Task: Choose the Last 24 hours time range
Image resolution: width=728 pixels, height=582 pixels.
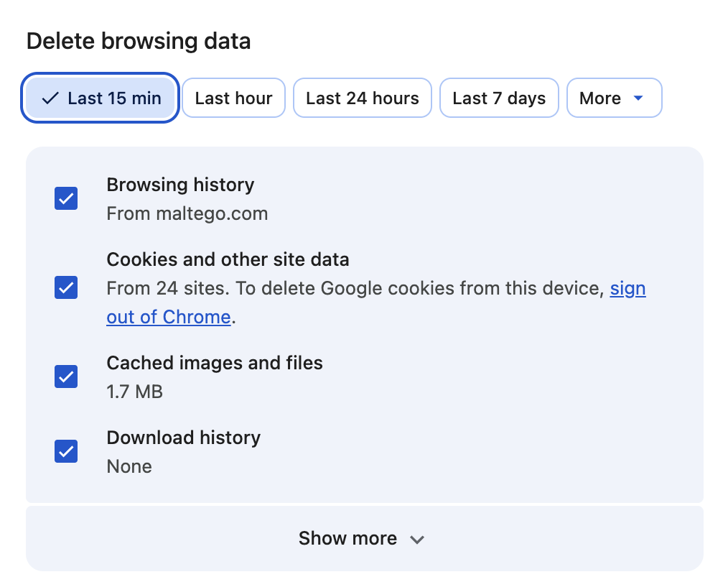Action: tap(362, 98)
